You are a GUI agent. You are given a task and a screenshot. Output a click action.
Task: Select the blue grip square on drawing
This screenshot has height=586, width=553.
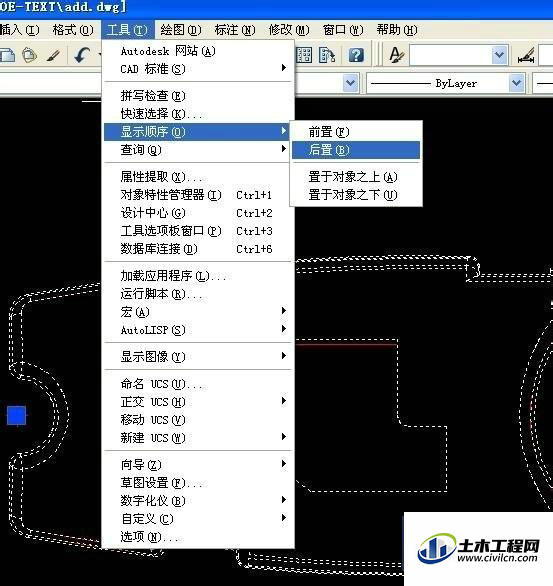[16, 415]
